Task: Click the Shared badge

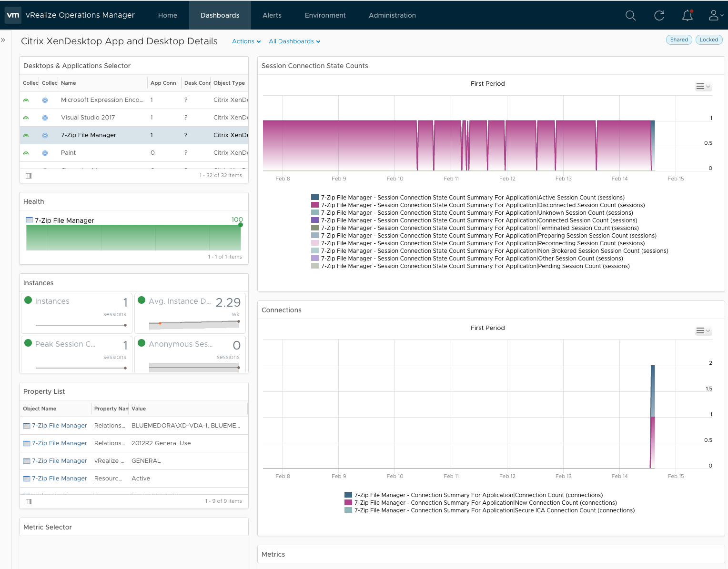Action: point(679,40)
